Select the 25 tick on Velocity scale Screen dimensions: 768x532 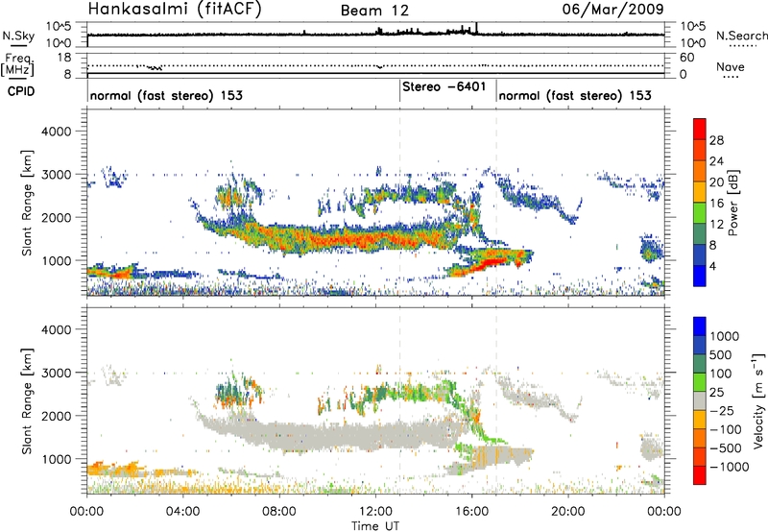click(717, 393)
